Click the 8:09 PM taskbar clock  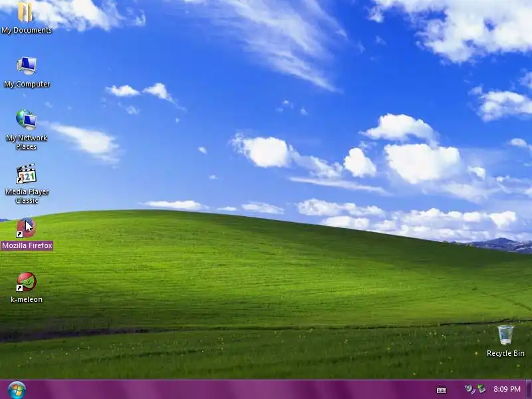(x=507, y=389)
